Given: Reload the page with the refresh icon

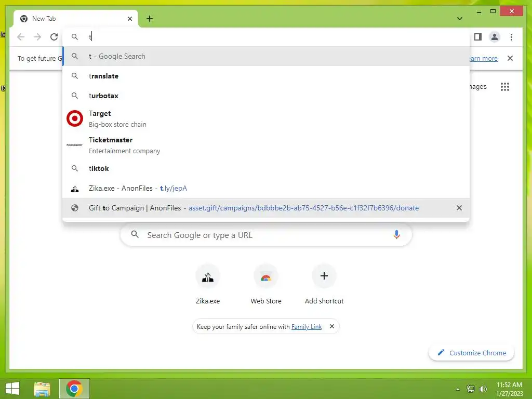Looking at the screenshot, I should tap(54, 37).
